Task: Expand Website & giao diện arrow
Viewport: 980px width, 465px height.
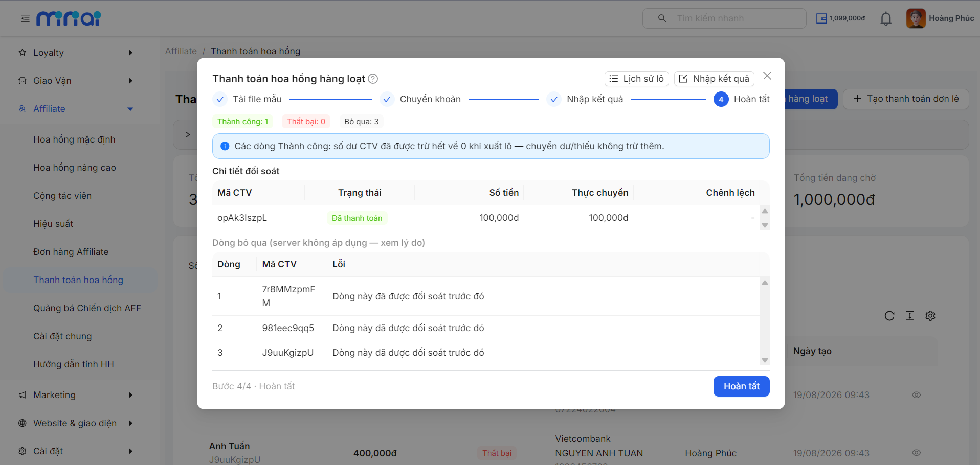Action: [130, 423]
